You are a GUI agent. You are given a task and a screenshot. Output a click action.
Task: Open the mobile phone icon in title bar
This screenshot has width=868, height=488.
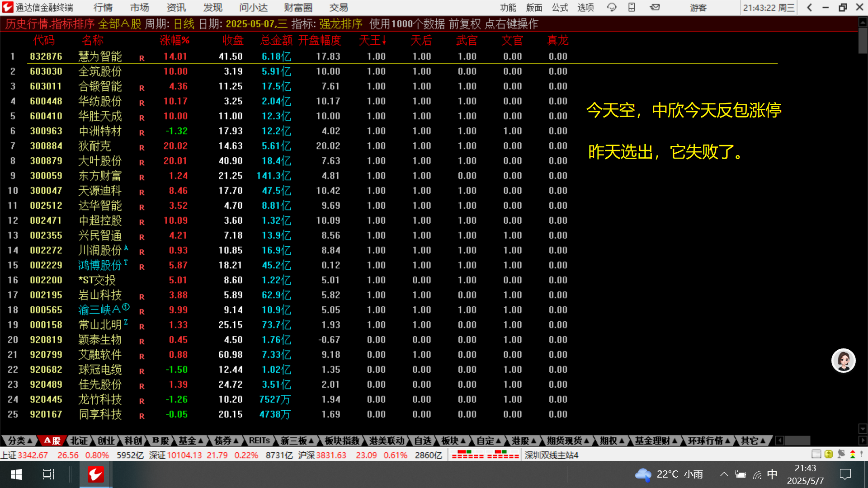(x=632, y=7)
